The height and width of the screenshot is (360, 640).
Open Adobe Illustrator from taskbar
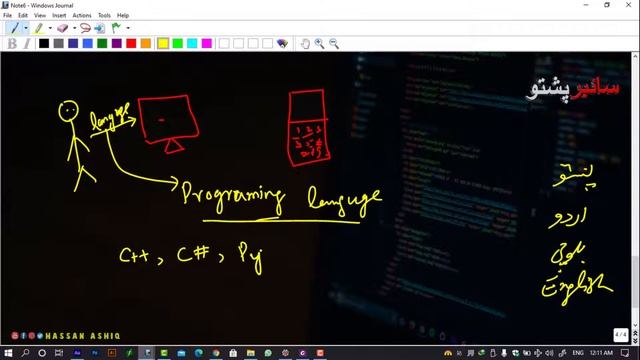pyautogui.click(x=112, y=353)
